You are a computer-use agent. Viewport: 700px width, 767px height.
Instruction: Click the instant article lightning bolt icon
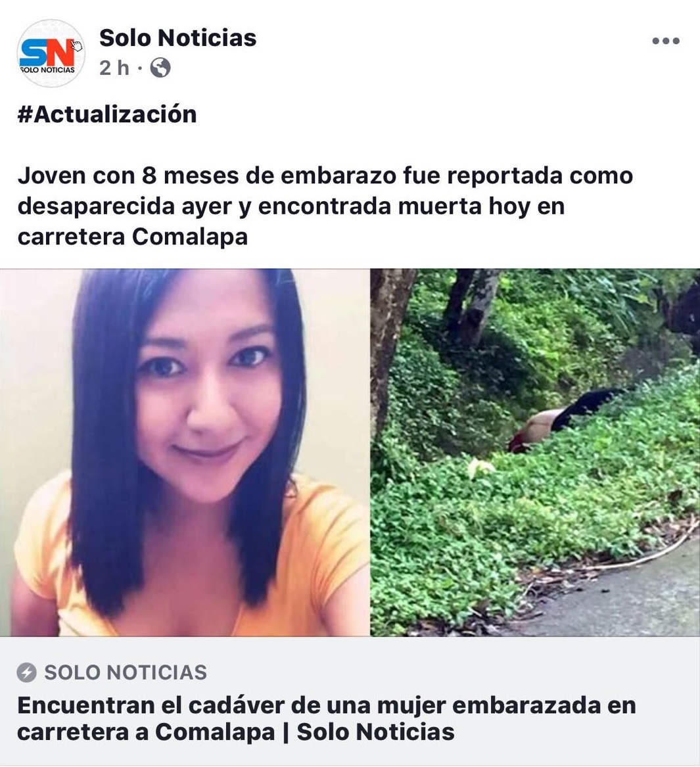(26, 672)
